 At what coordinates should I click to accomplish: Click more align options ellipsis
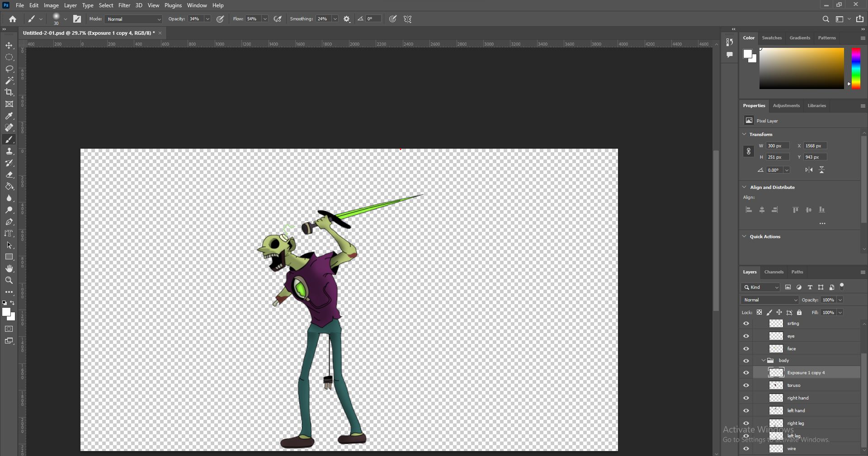click(822, 223)
